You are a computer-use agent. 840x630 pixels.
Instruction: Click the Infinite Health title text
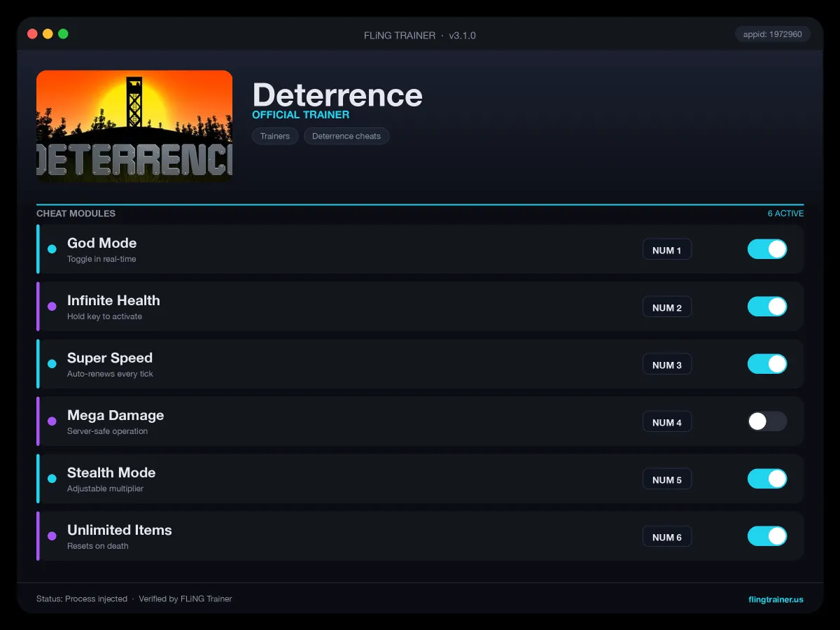click(113, 300)
